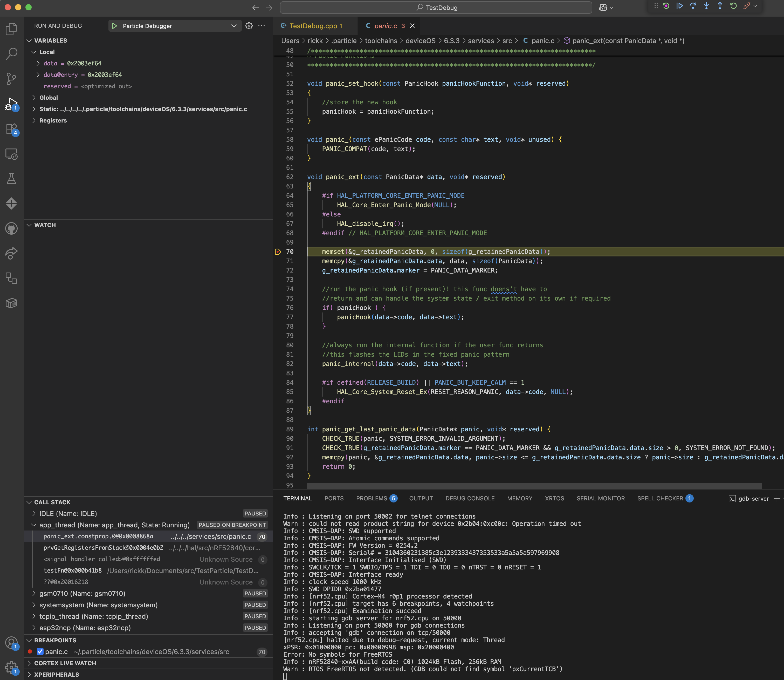784x680 pixels.
Task: Click the Step Out debug icon
Action: point(719,6)
